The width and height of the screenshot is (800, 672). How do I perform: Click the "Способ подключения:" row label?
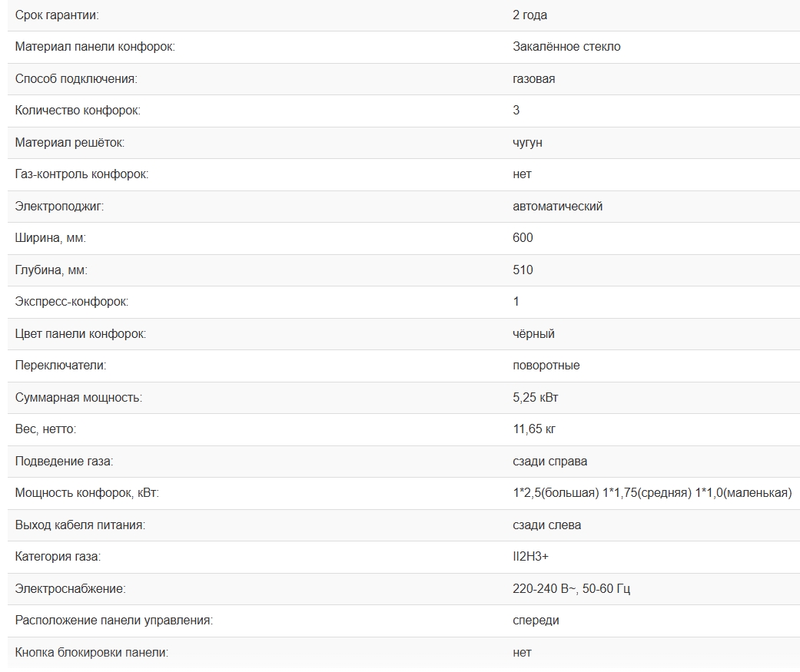point(76,79)
